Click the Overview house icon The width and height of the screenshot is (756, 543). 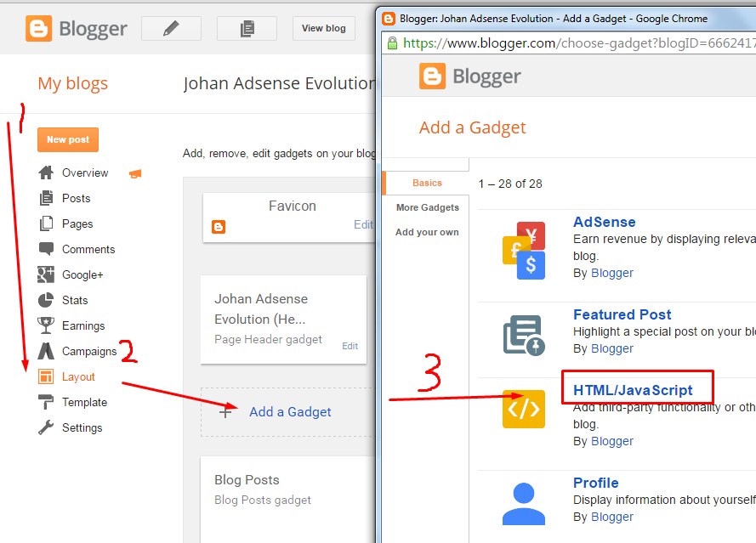pyautogui.click(x=46, y=173)
